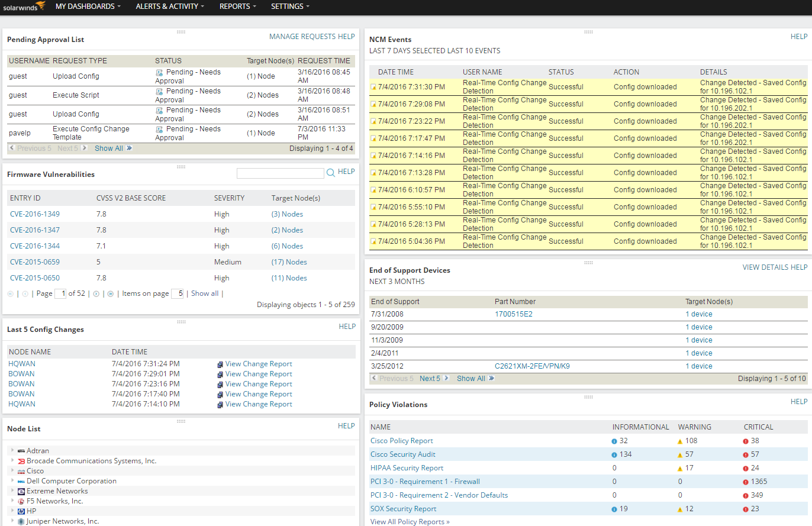Open the CVE-2016-1349 vulnerability entry
The height and width of the screenshot is (526, 812).
35,214
